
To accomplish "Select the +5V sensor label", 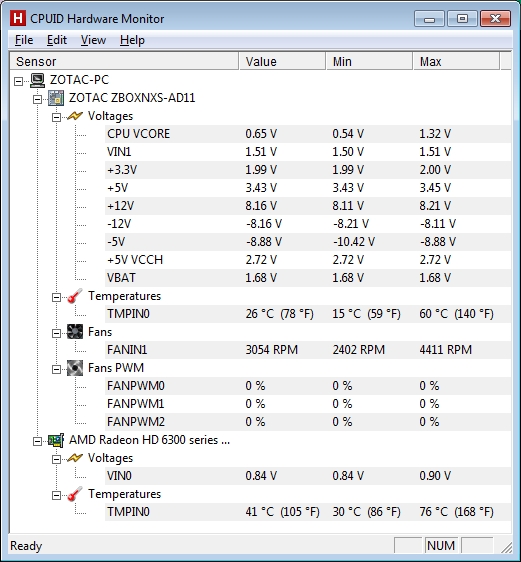I will coord(118,188).
